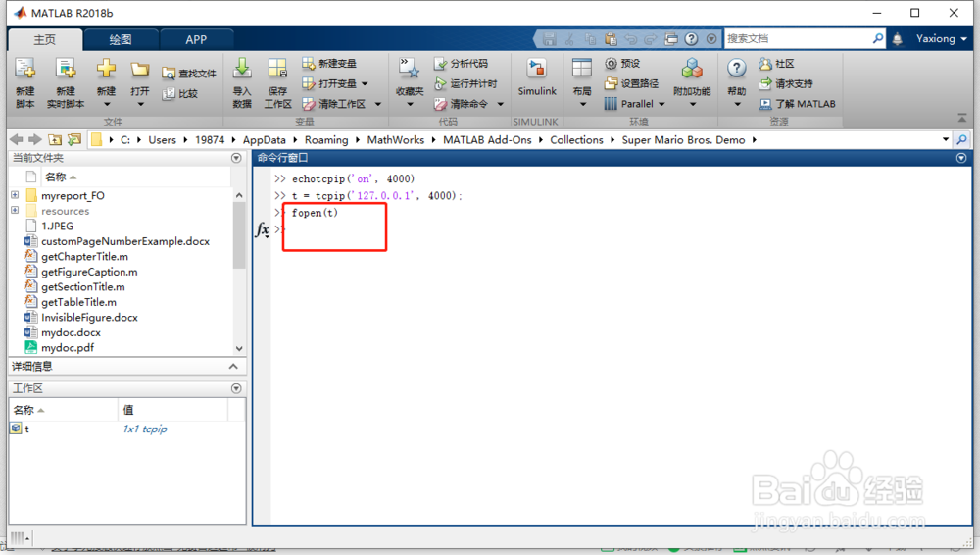The image size is (980, 555).
Task: Click the New Live Script (新建实时脚本) icon
Action: [x=65, y=69]
